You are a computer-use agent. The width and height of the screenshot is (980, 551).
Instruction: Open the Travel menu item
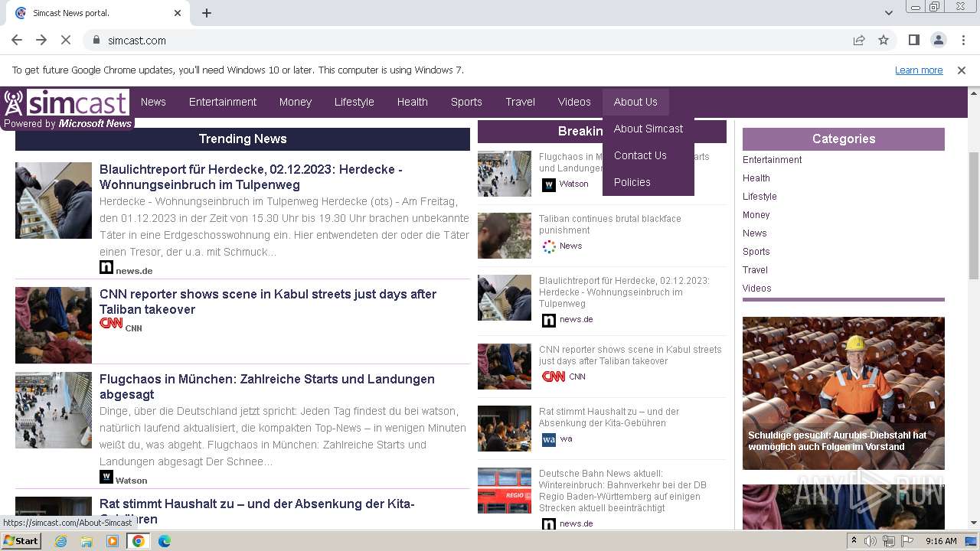click(x=521, y=102)
